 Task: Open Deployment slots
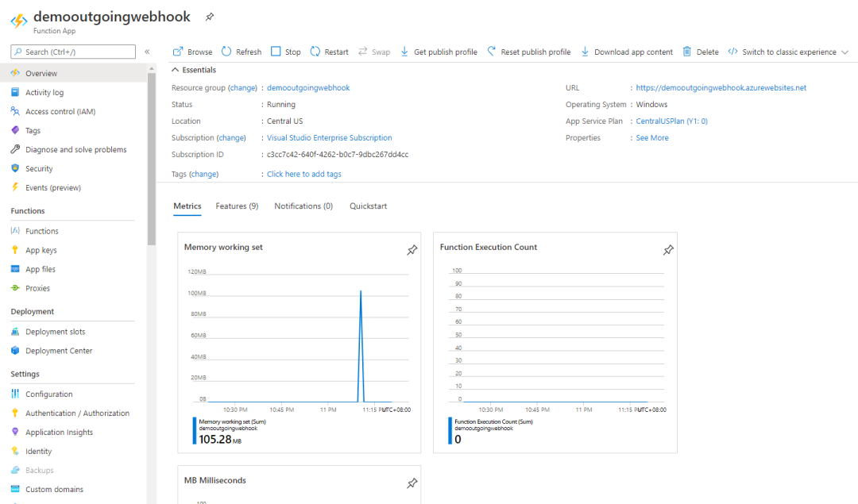[73, 332]
